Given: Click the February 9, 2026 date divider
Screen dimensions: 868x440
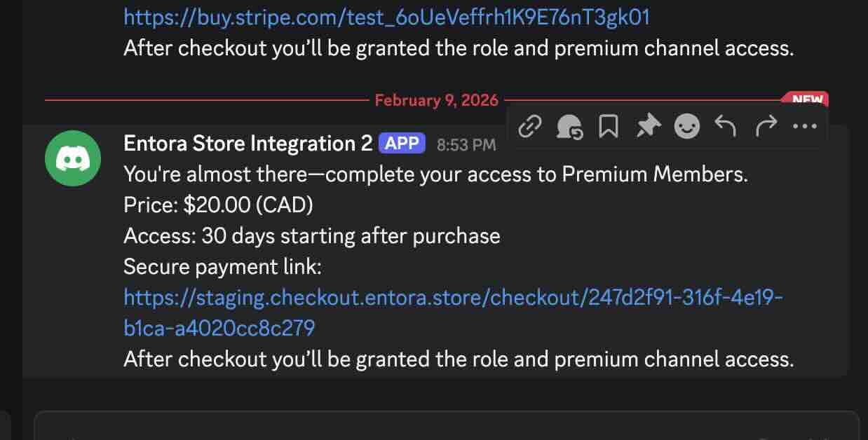Looking at the screenshot, I should [x=437, y=100].
